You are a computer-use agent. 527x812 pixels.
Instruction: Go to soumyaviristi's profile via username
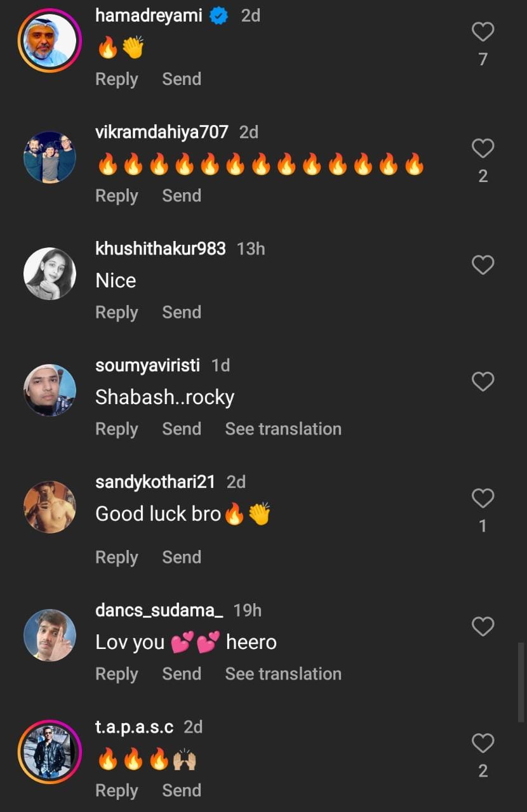[147, 365]
